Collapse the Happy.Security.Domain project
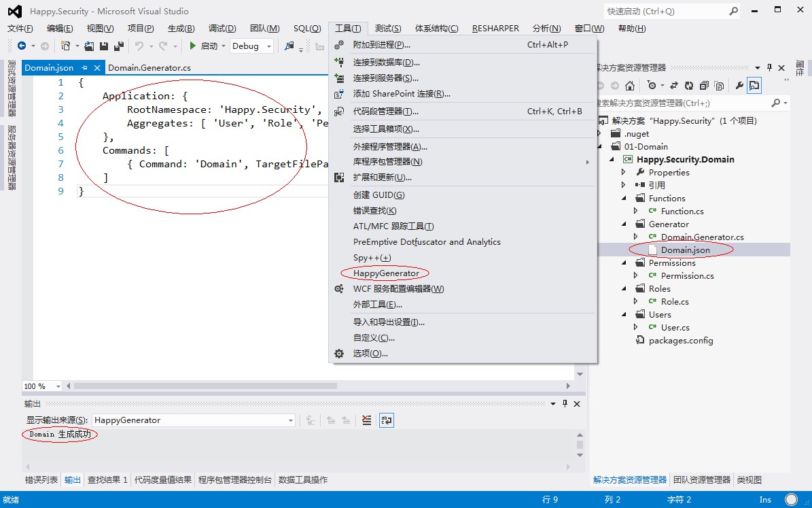The width and height of the screenshot is (812, 508). tap(612, 159)
